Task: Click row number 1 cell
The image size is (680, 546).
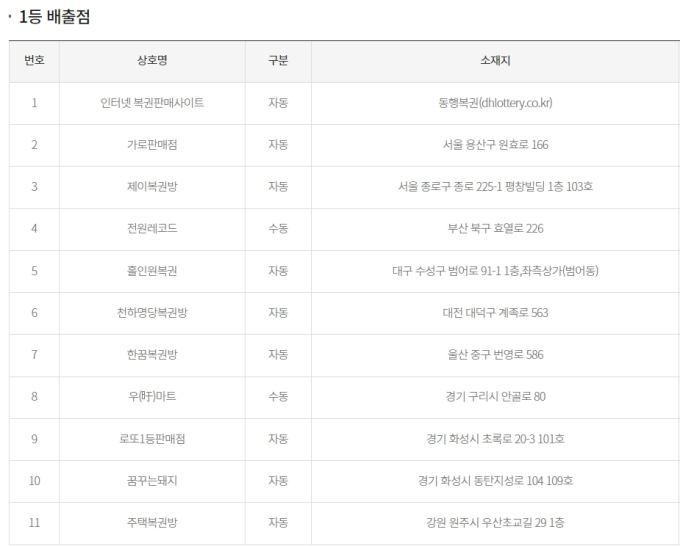Action: 34,103
